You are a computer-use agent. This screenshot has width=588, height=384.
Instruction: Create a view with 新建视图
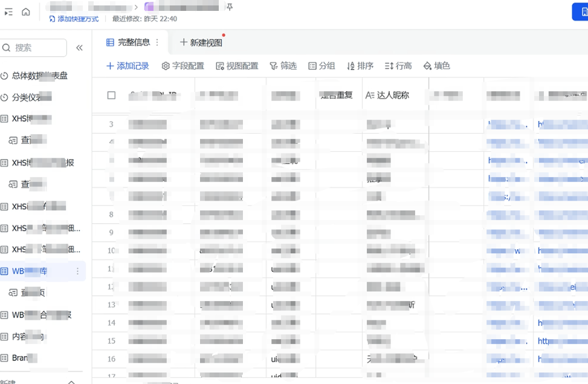pyautogui.click(x=201, y=42)
